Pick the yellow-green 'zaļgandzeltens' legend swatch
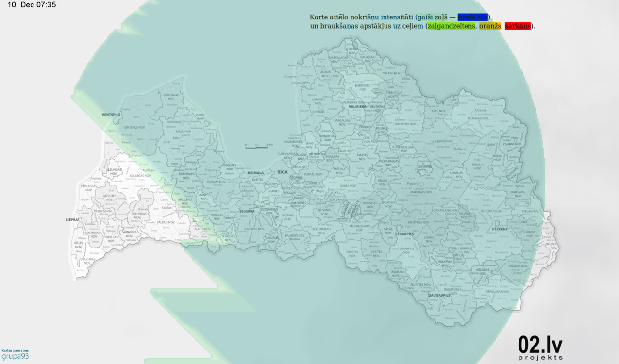This screenshot has height=364, width=619. point(451,26)
